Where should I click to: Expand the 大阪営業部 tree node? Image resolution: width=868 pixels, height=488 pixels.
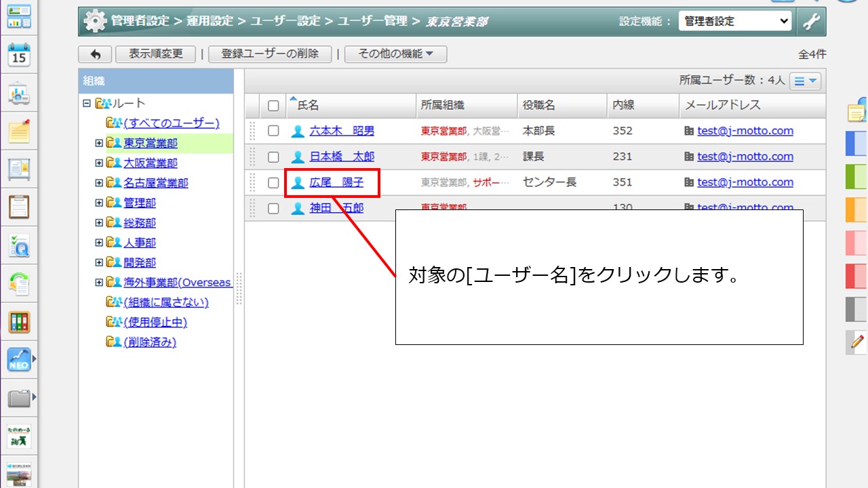[99, 163]
